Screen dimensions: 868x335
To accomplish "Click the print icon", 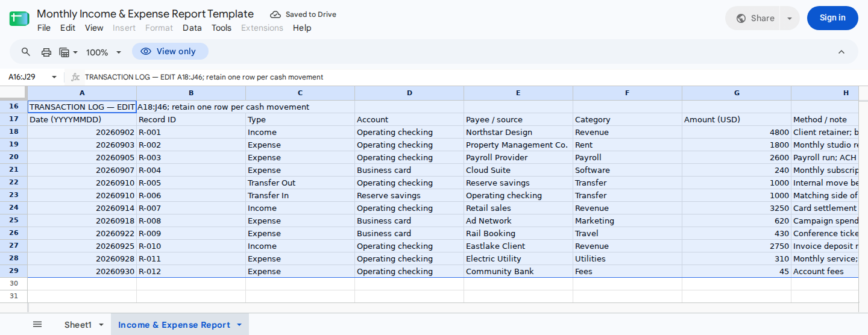I will 46,52.
